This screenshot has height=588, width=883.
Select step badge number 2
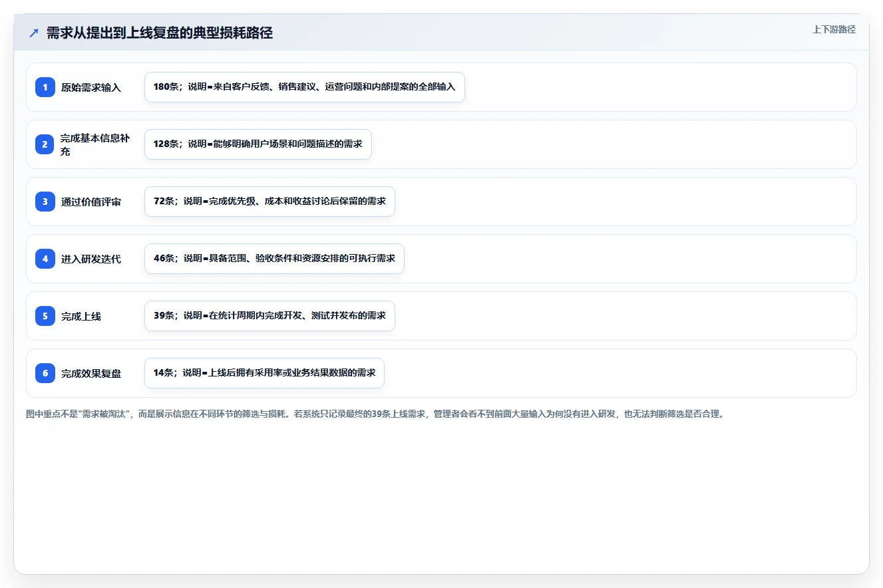point(45,144)
